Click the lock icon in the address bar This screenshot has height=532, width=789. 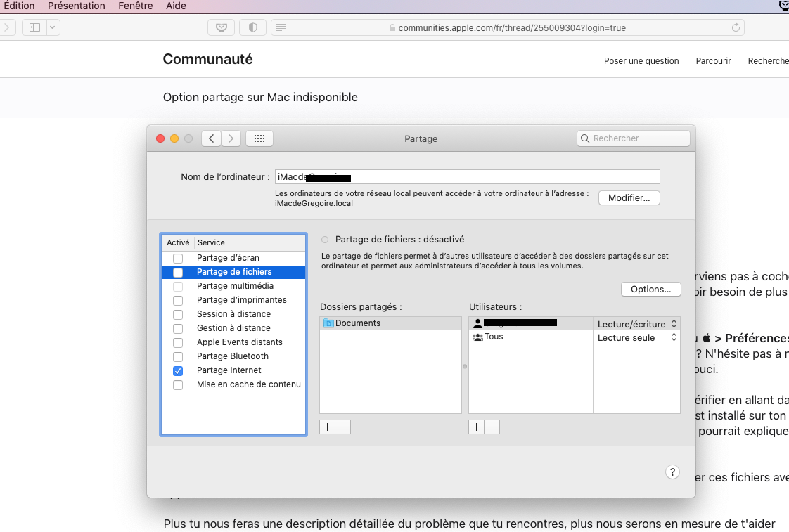pos(392,28)
